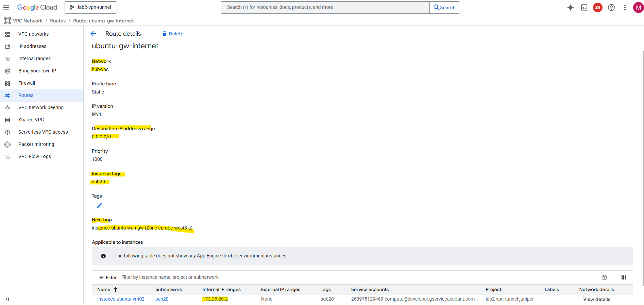Image resolution: width=644 pixels, height=305 pixels.
Task: Click the Bring your own IP globe icon
Action: [x=7, y=71]
